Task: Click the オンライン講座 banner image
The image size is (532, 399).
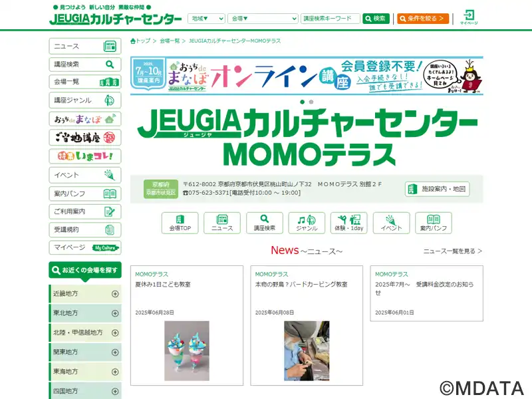Action: pyautogui.click(x=307, y=76)
